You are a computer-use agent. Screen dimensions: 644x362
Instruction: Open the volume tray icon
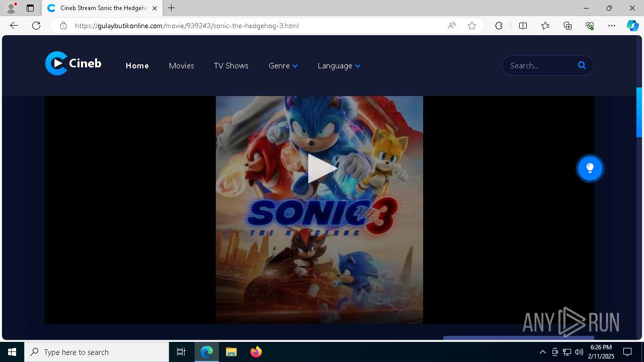pos(579,352)
